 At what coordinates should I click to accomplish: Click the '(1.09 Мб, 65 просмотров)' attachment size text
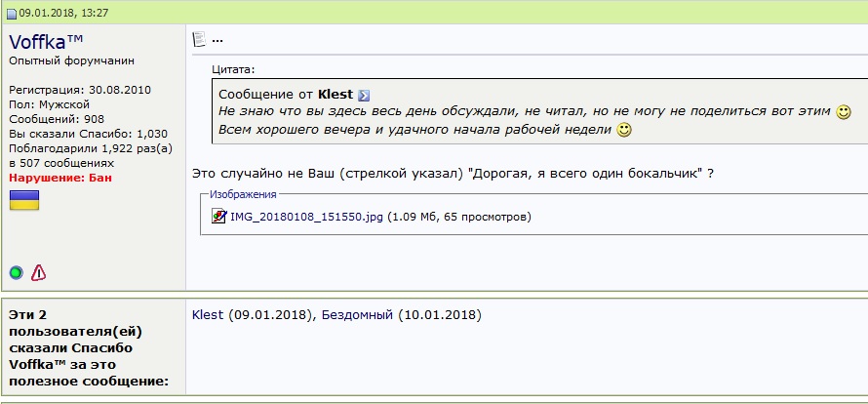[459, 217]
